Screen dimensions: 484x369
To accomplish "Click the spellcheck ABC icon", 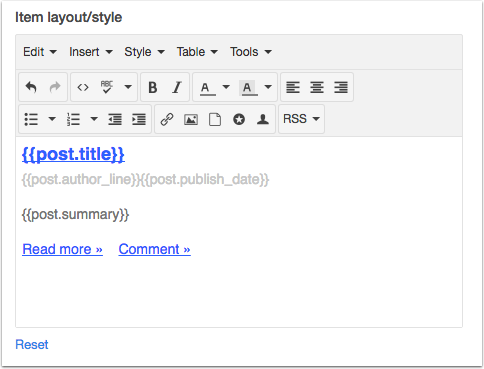I will (x=107, y=87).
